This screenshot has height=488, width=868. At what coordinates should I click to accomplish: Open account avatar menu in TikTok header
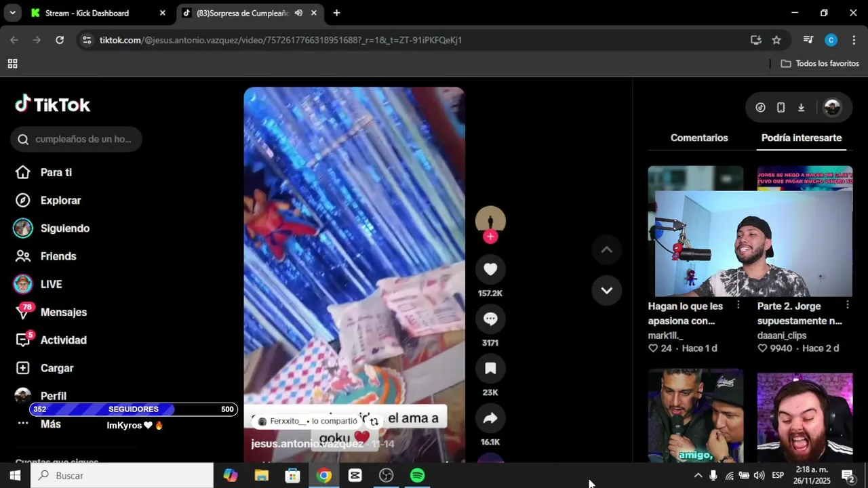(x=832, y=107)
